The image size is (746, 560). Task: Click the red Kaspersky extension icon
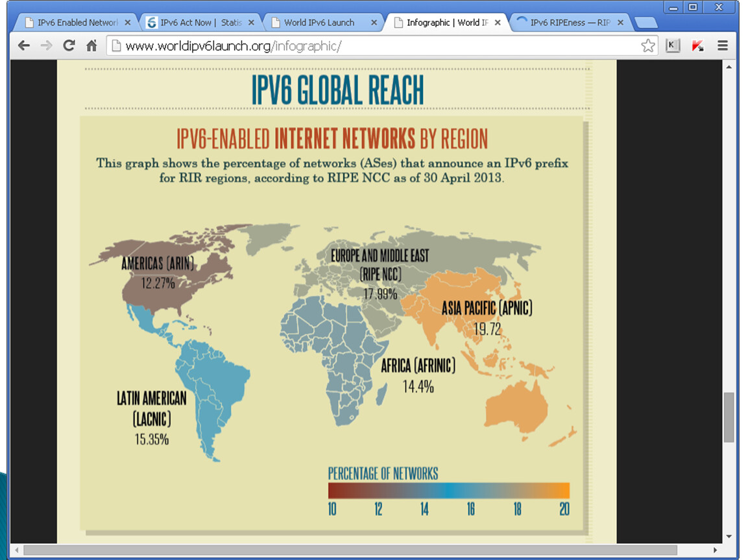click(697, 45)
